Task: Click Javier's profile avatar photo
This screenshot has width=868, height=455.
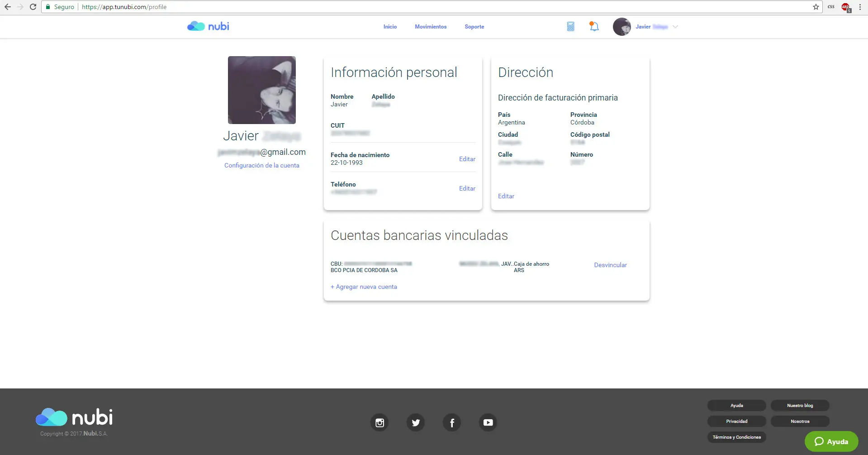Action: [x=622, y=27]
